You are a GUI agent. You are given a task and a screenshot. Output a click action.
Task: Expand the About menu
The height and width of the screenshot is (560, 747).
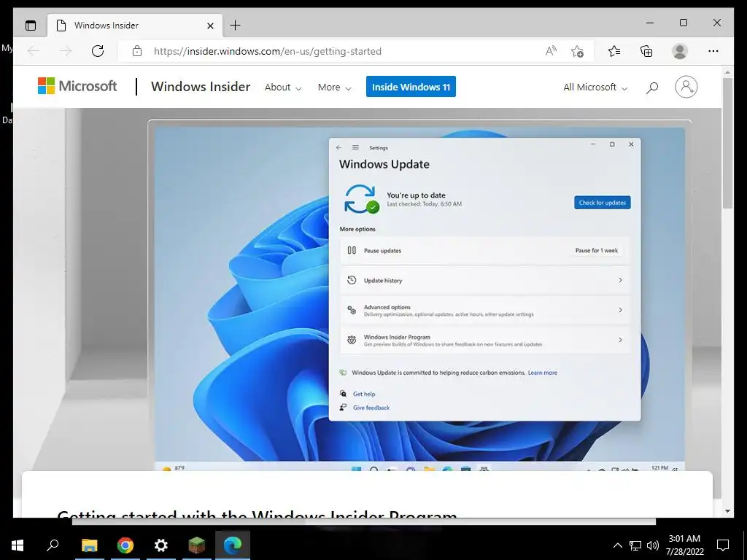pos(283,87)
